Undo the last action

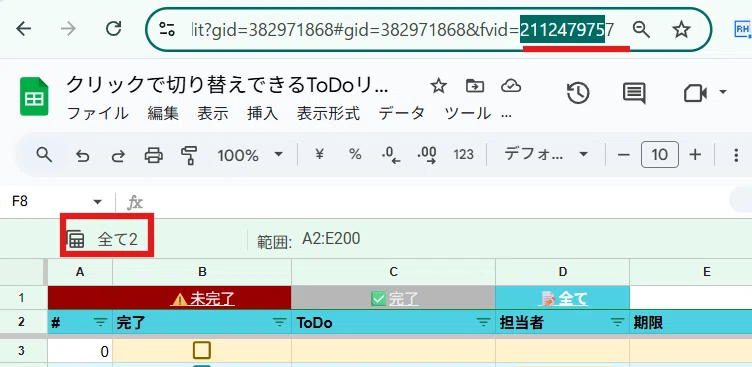(x=82, y=155)
